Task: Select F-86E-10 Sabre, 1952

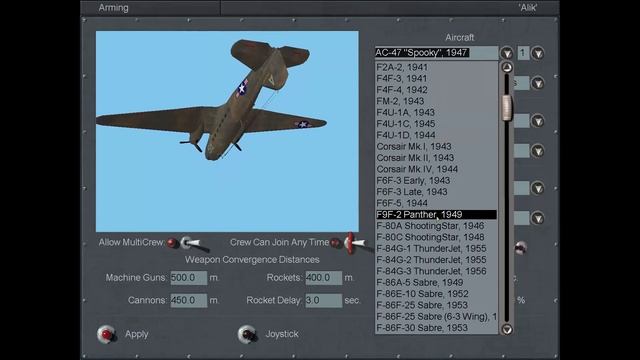Action: (436, 294)
